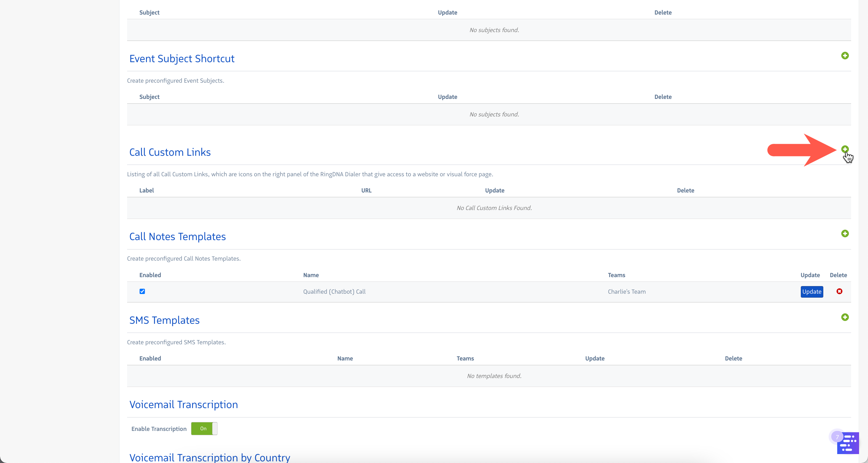Click the notification badge showing 7
The height and width of the screenshot is (463, 868).
coord(837,437)
